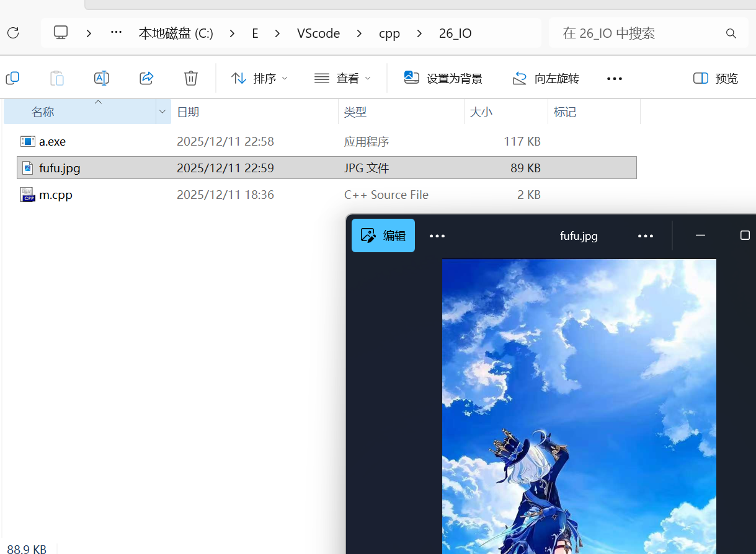
Task: Click the type cell C++ Source File
Action: pyautogui.click(x=386, y=195)
